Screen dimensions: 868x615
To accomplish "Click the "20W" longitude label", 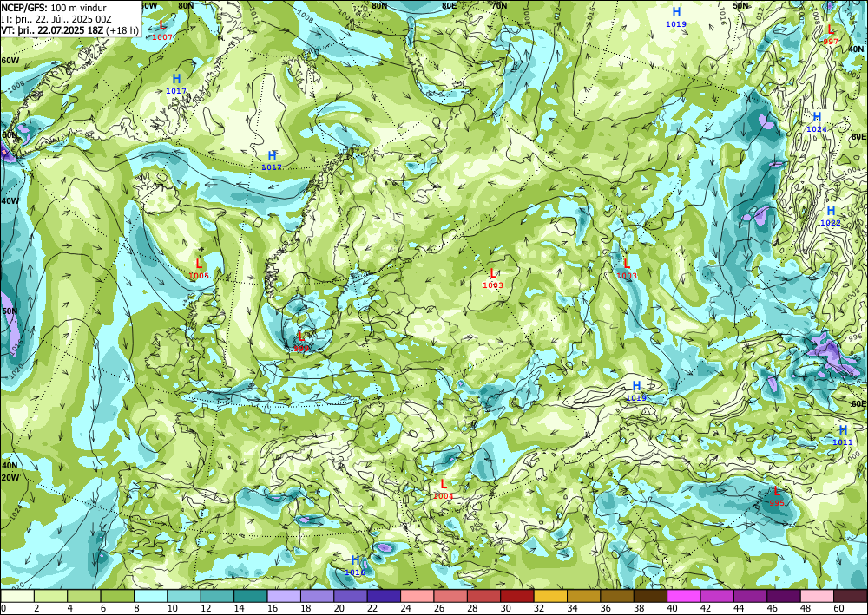I will [x=10, y=478].
